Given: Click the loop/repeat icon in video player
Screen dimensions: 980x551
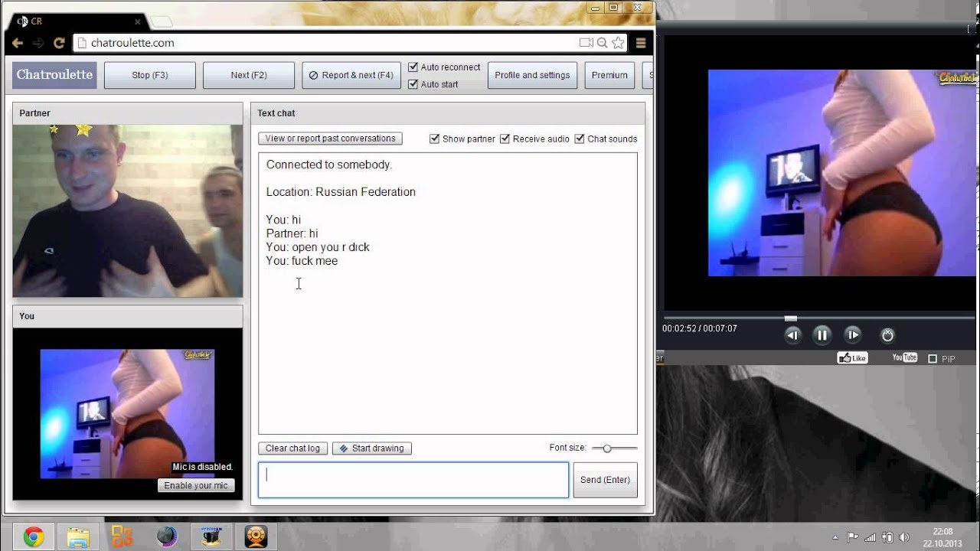Looking at the screenshot, I should [x=887, y=335].
